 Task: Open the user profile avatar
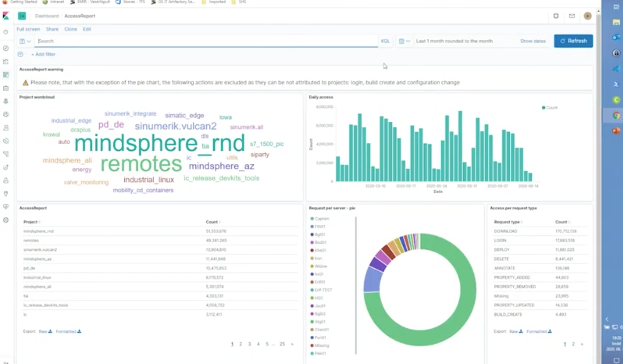point(588,16)
